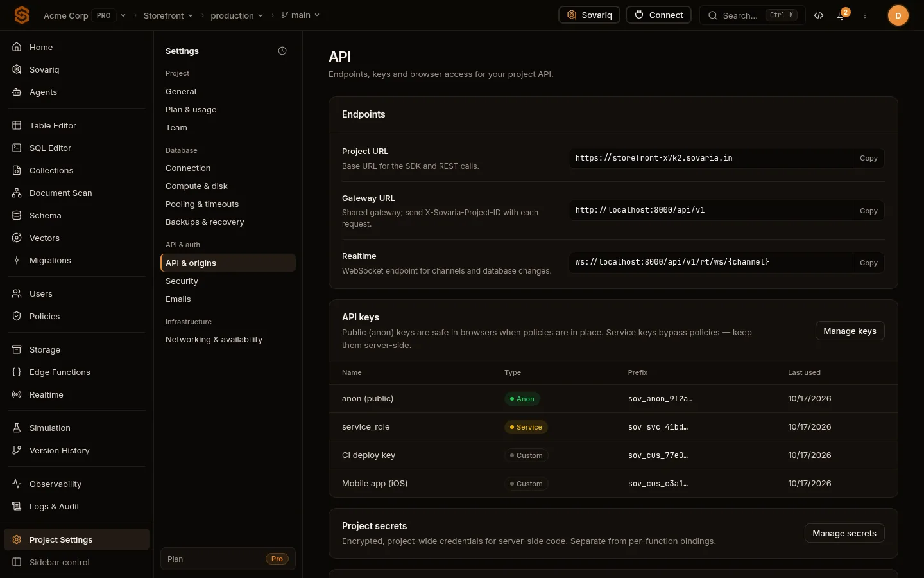The height and width of the screenshot is (578, 924).
Task: Open Agents from sidebar
Action: 77,92
